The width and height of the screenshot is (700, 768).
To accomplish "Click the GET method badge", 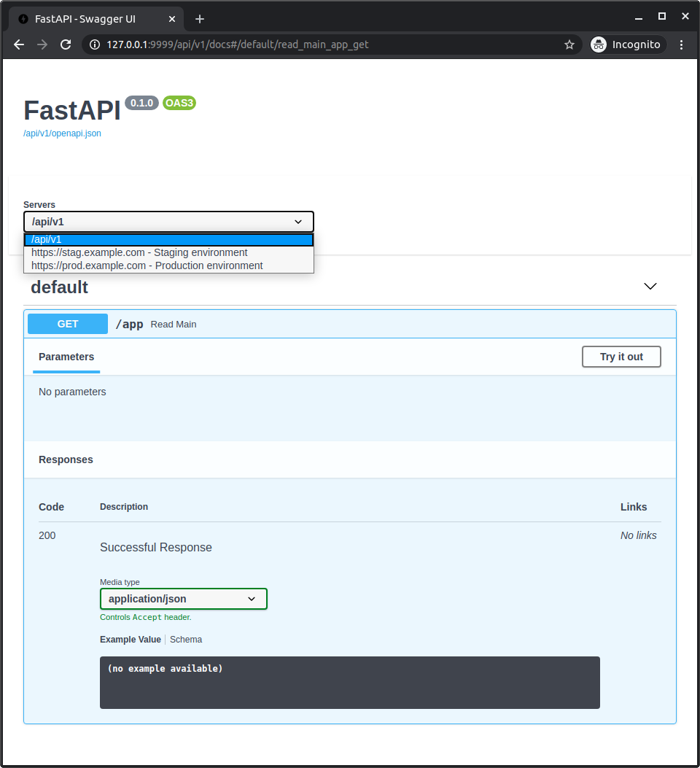I will click(x=68, y=324).
